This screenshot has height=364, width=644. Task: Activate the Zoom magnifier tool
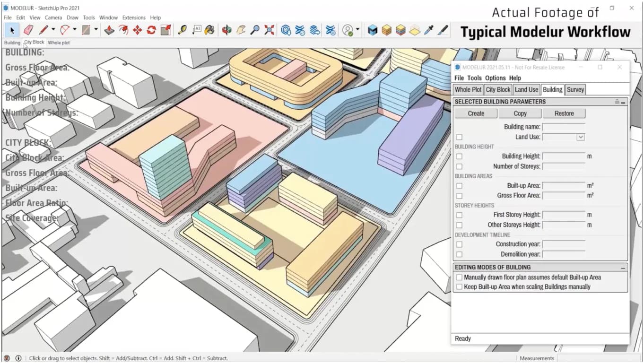tap(255, 30)
